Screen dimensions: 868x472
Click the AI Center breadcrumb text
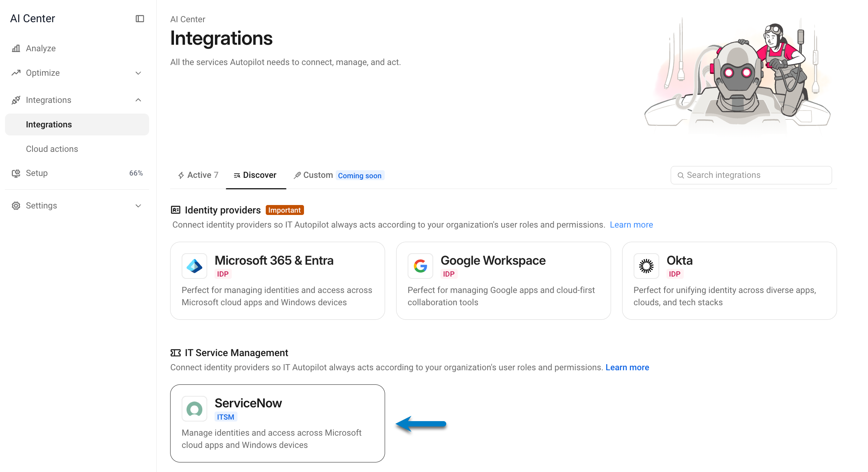click(188, 20)
